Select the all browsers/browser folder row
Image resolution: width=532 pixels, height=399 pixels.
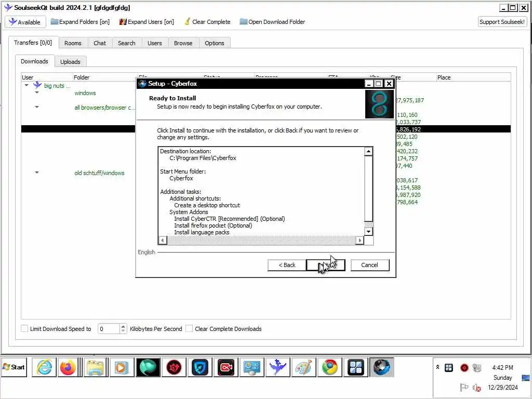click(104, 108)
